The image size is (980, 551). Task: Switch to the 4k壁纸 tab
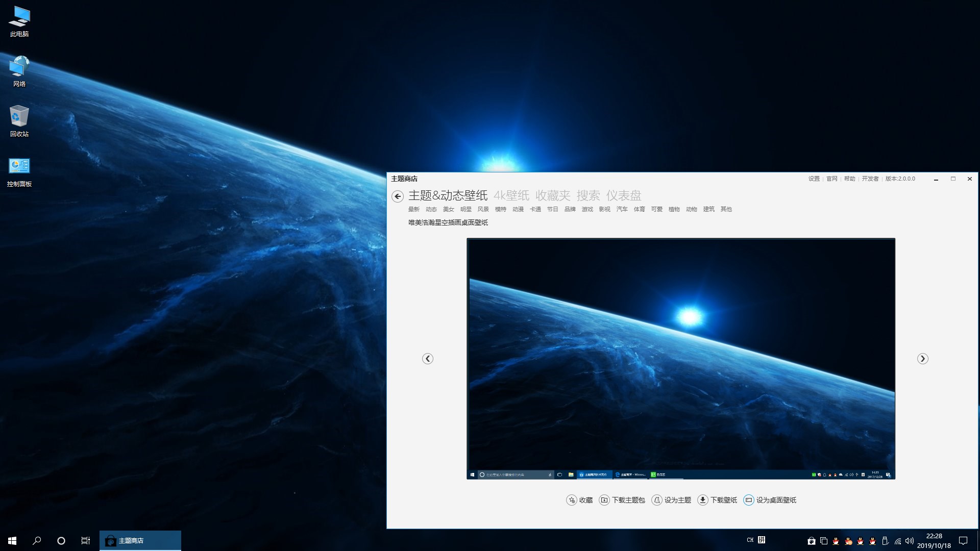tap(511, 195)
